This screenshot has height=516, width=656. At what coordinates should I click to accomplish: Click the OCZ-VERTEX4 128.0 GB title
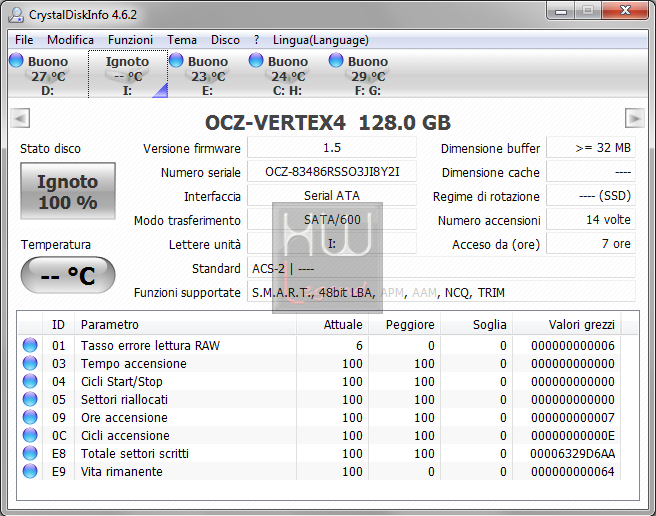(328, 123)
